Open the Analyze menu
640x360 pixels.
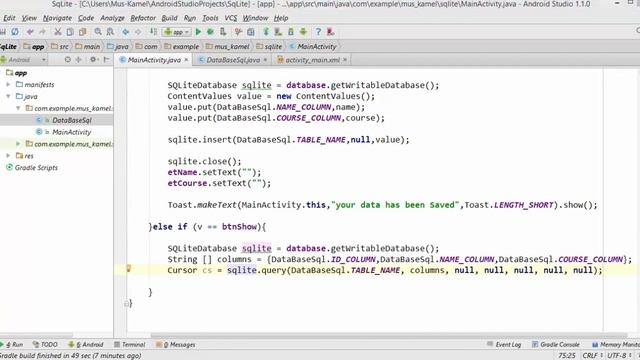click(112, 18)
